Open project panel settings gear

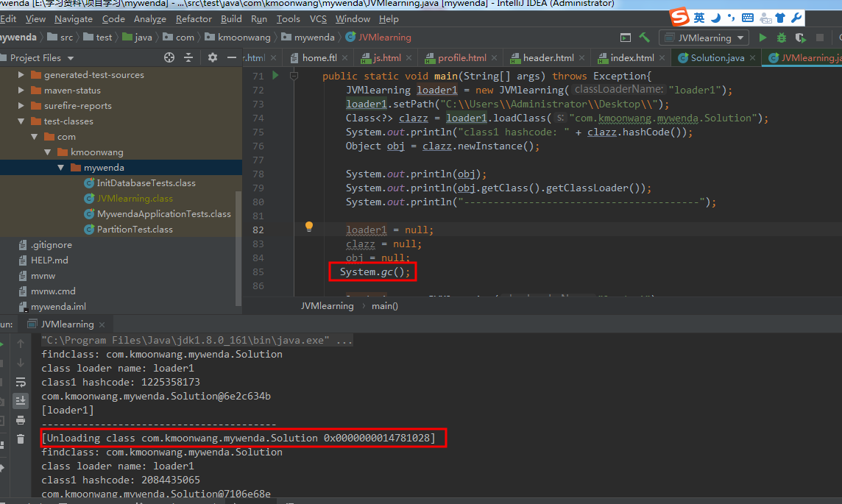[x=213, y=57]
